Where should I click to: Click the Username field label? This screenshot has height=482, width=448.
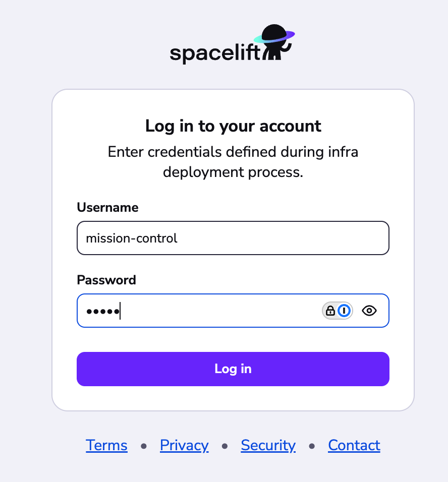point(107,207)
